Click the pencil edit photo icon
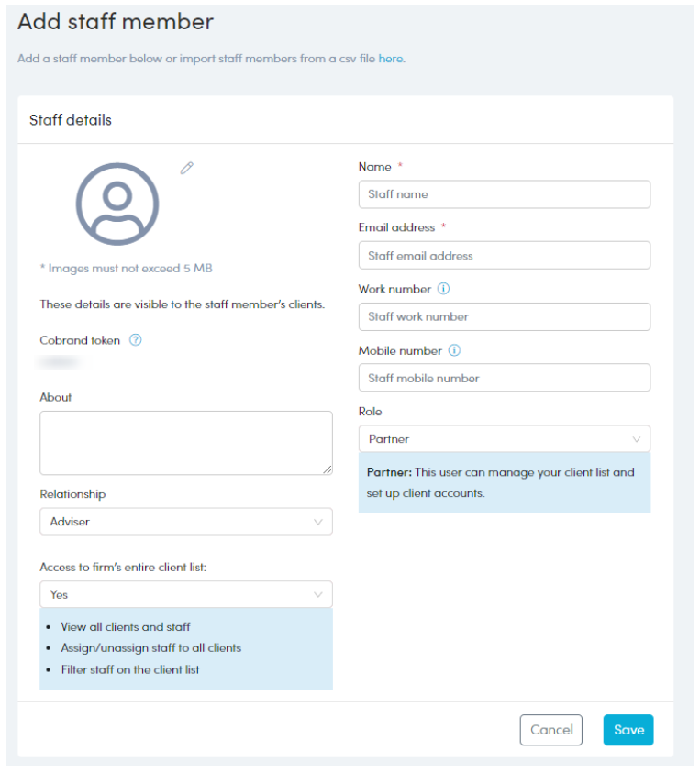 click(x=187, y=168)
